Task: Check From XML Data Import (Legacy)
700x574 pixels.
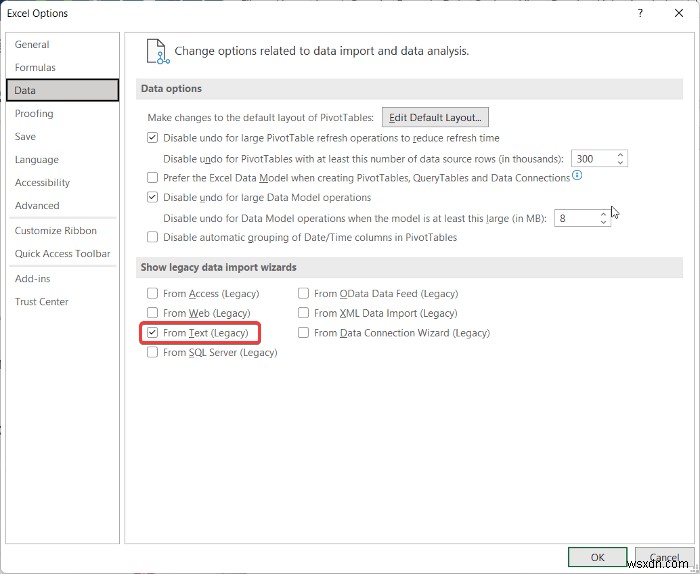Action: click(304, 313)
